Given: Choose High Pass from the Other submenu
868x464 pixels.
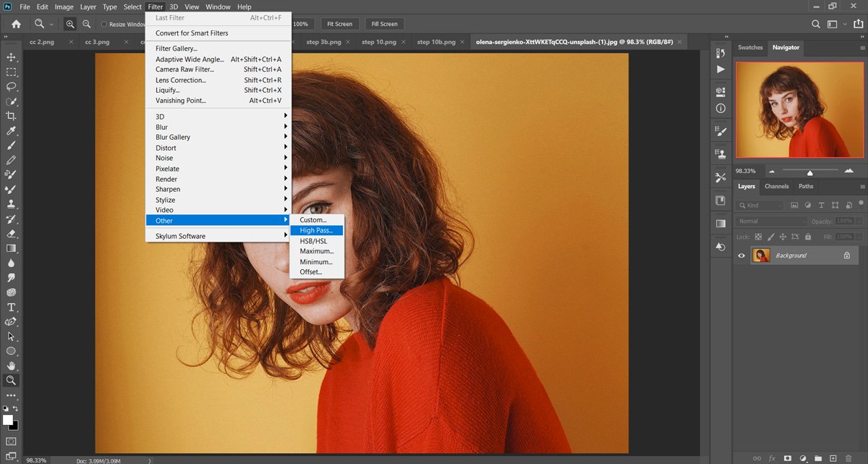Looking at the screenshot, I should (316, 230).
